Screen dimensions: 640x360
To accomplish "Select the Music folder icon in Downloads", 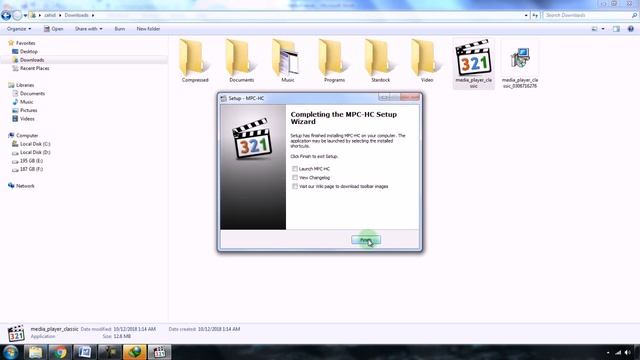I will [287, 61].
